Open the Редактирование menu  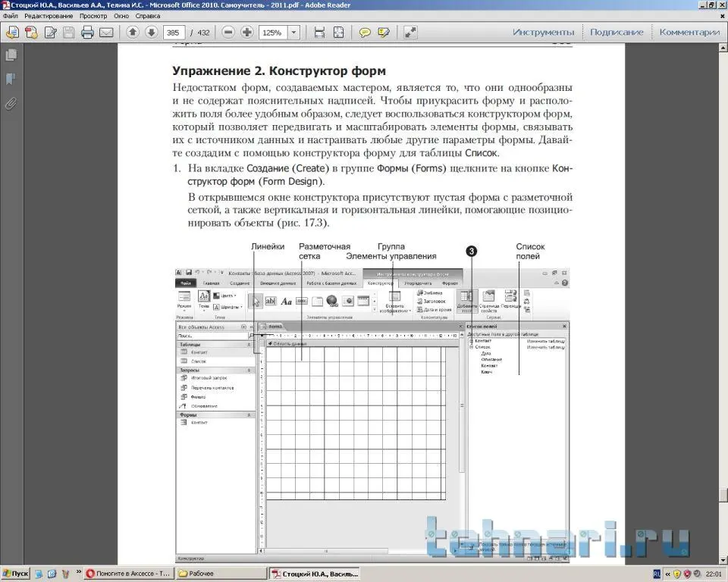49,16
